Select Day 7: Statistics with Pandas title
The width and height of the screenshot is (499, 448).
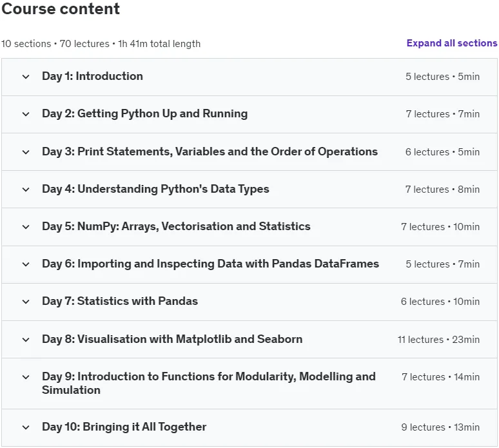120,301
